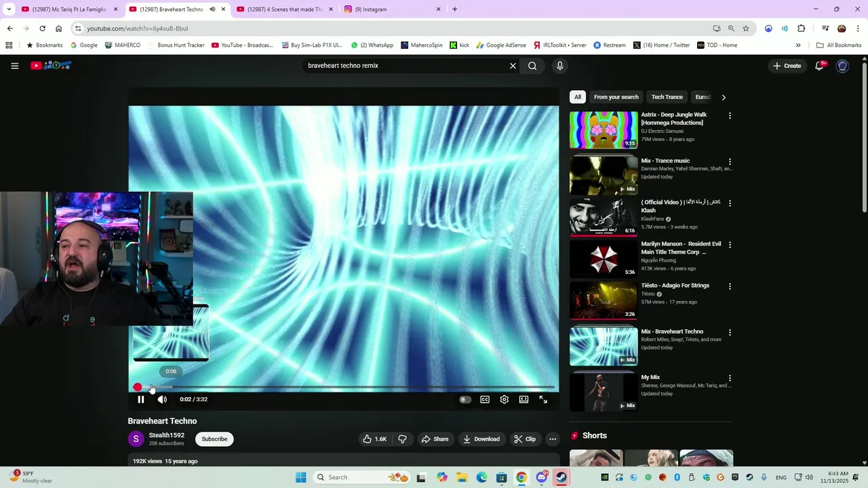Click the red playhead scrubber dot
This screenshot has width=868, height=488.
(138, 387)
